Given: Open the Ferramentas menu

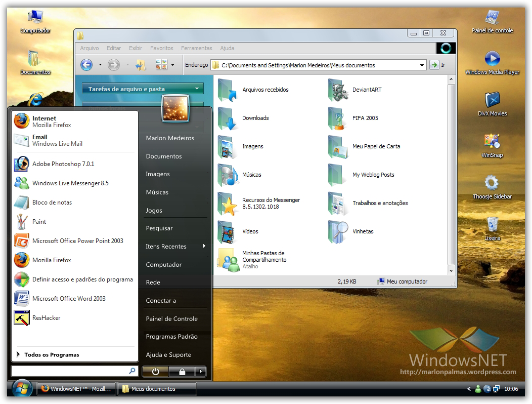Looking at the screenshot, I should pos(196,48).
